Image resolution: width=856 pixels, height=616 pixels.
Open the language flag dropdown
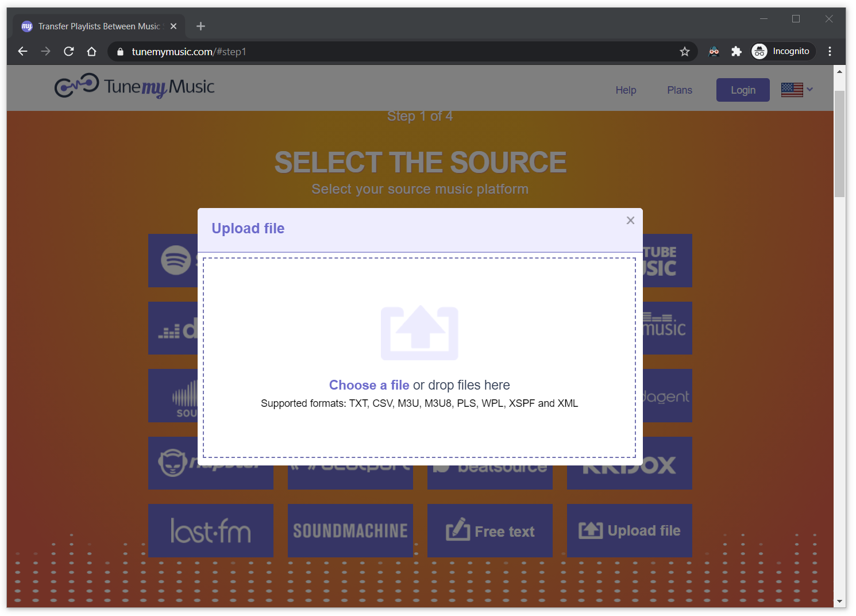coord(797,90)
